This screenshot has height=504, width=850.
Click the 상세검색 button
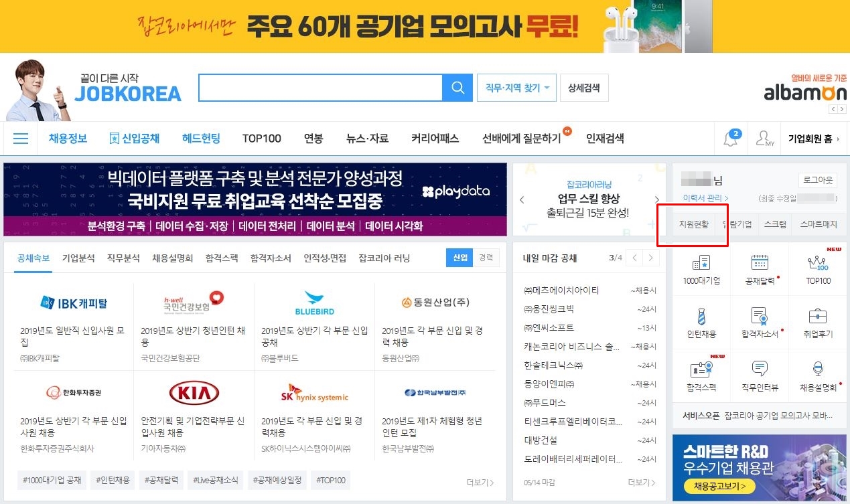(x=584, y=88)
